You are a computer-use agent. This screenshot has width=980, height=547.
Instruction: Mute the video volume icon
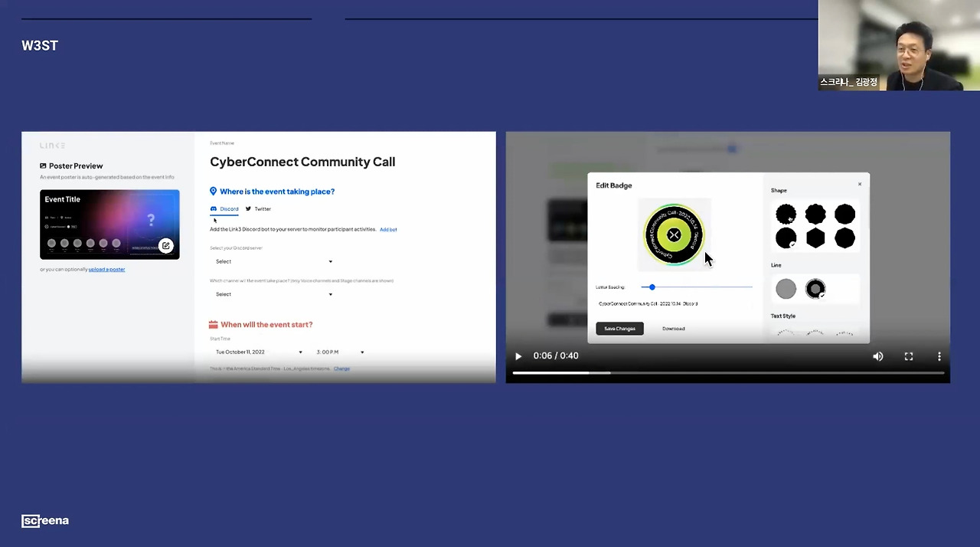point(878,356)
